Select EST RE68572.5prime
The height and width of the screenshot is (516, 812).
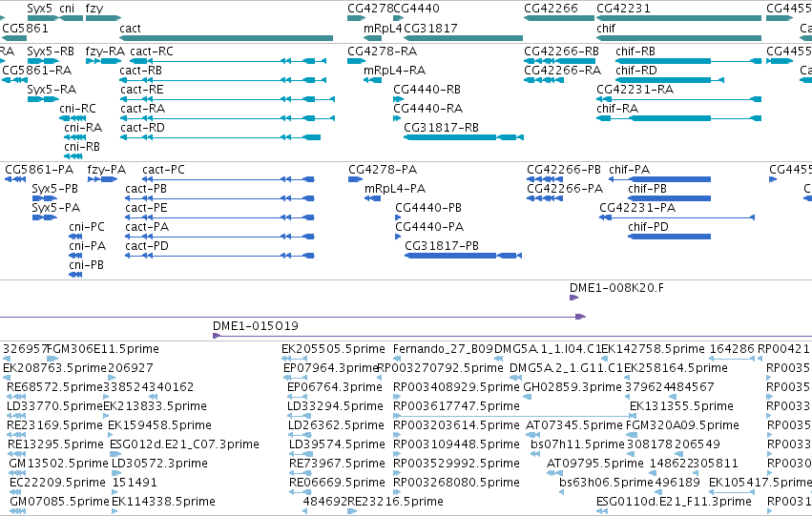tap(15, 397)
